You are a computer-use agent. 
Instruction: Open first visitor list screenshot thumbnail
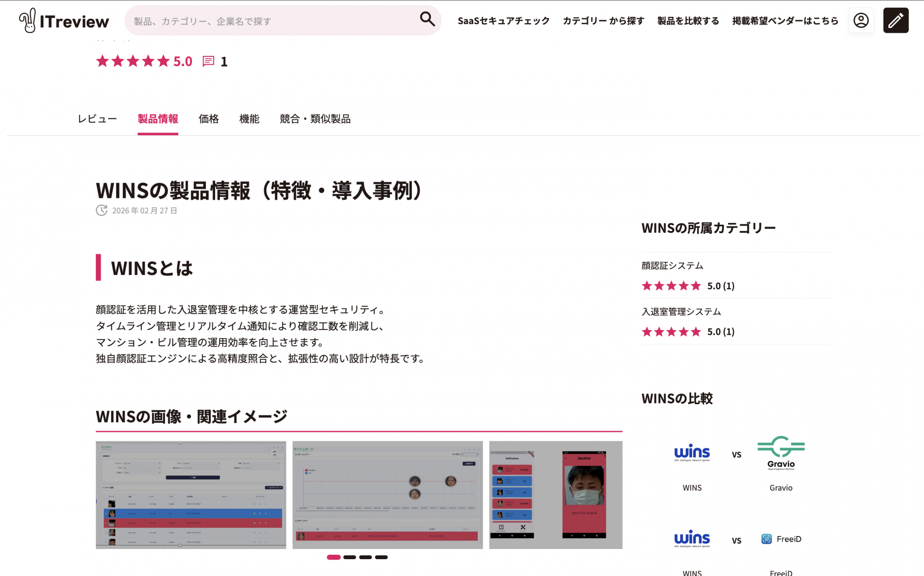191,495
